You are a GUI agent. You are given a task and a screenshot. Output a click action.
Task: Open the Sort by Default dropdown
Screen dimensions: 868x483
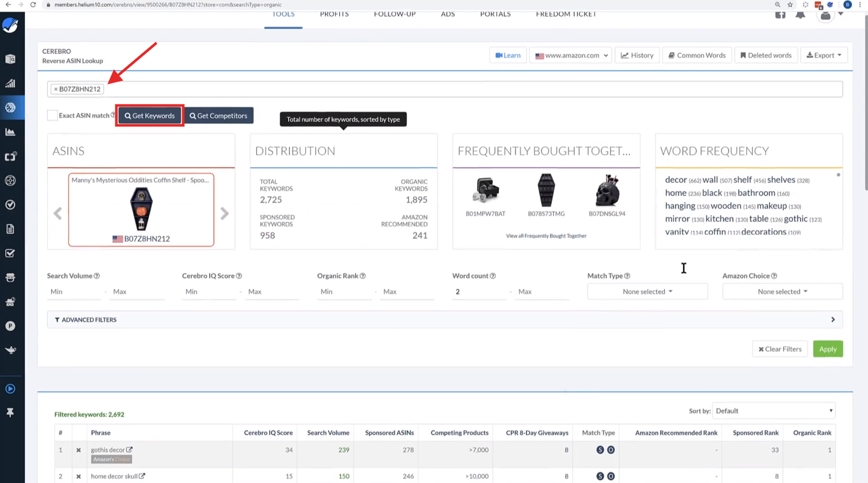point(774,411)
